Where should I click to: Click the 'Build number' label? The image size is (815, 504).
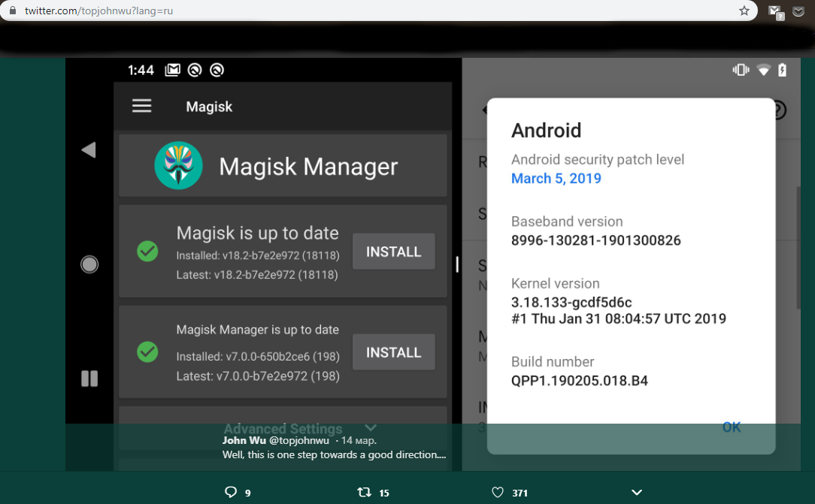click(553, 361)
